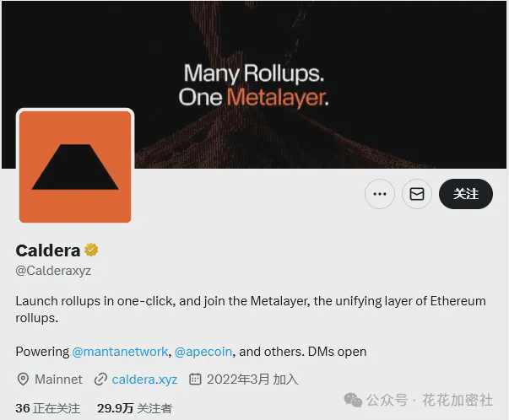
Task: Click the Mainnet location text
Action: click(x=58, y=380)
